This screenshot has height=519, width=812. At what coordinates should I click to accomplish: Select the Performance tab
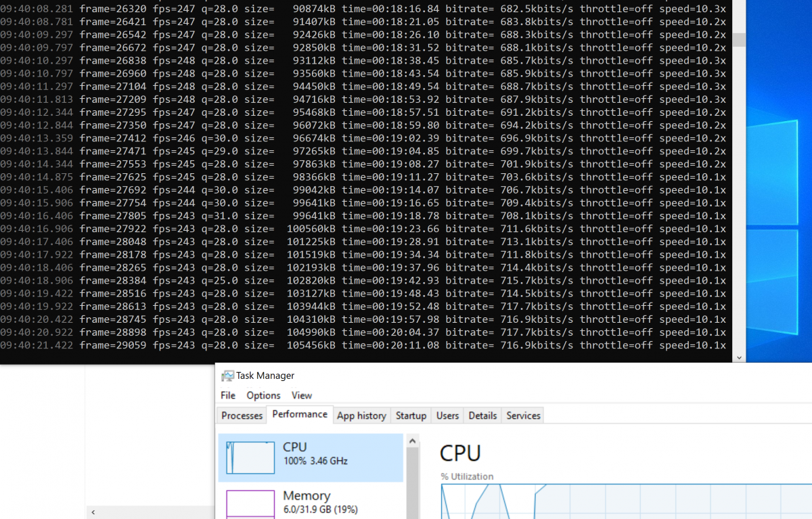tap(300, 414)
